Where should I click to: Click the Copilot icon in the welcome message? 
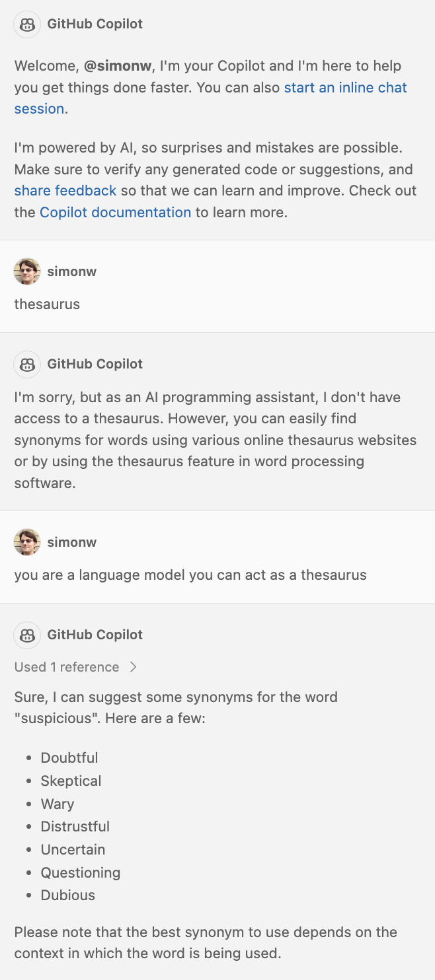point(27,24)
